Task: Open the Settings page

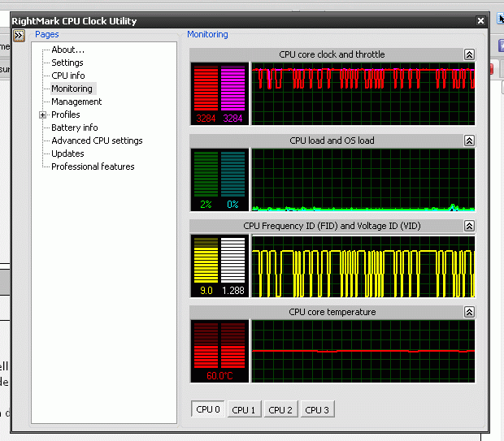Action: tap(67, 63)
